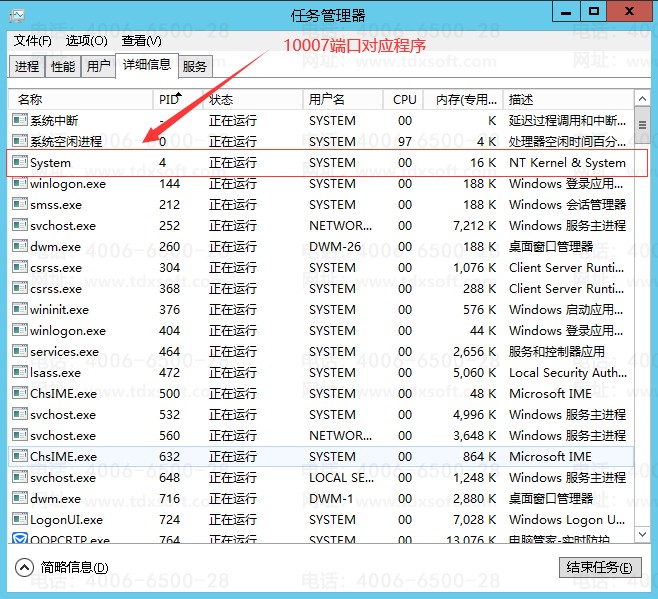Click the wininit.exe process icon
Image resolution: width=658 pixels, height=599 pixels.
19,309
